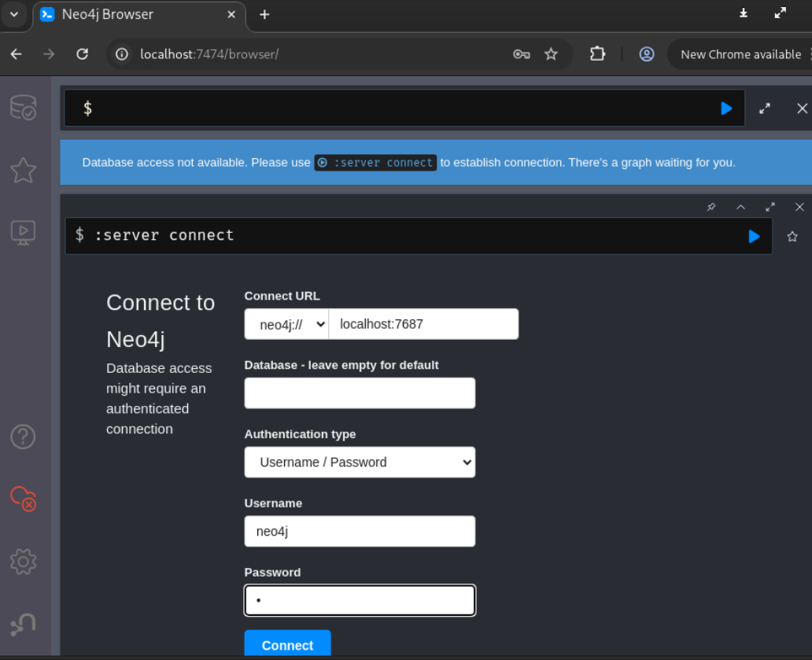Open the Authentication type dropdown
Screen dimensions: 812x660
pyautogui.click(x=360, y=463)
